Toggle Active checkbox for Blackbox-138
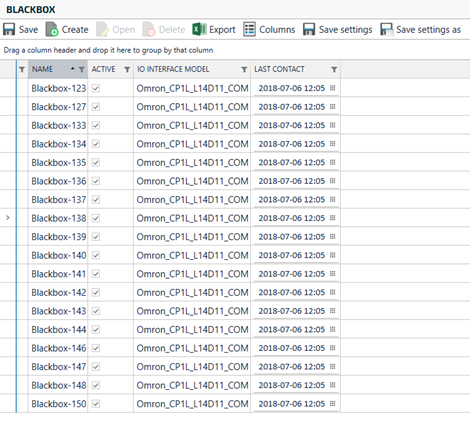This screenshot has height=422, width=470. pyautogui.click(x=96, y=218)
